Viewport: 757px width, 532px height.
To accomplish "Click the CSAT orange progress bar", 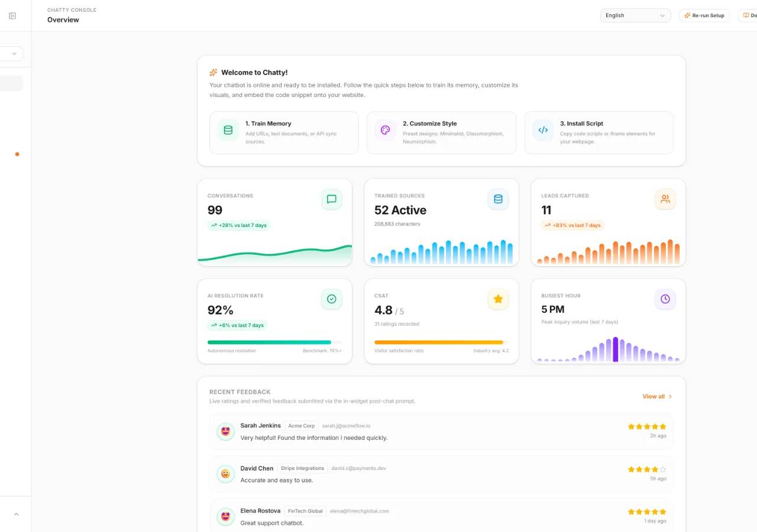I will click(441, 342).
